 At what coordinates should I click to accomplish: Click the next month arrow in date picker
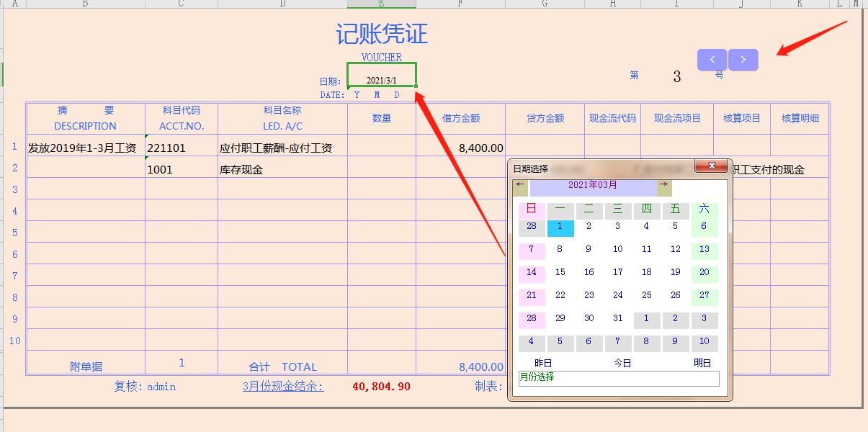pos(663,186)
